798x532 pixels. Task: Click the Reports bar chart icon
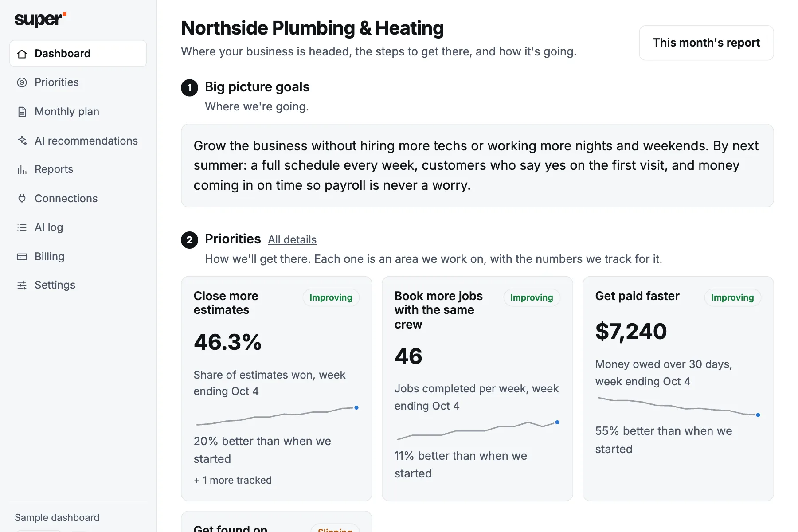tap(22, 169)
